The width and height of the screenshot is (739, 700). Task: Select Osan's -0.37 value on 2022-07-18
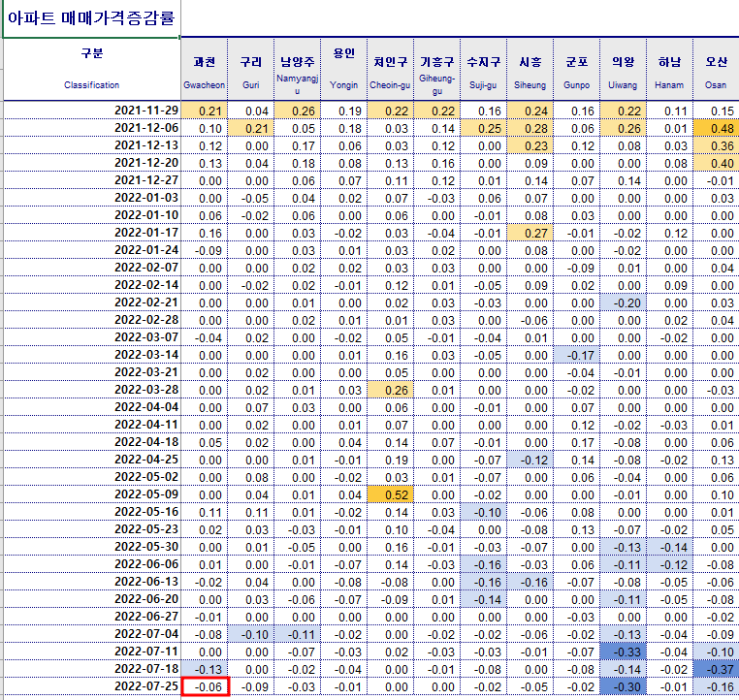716,668
